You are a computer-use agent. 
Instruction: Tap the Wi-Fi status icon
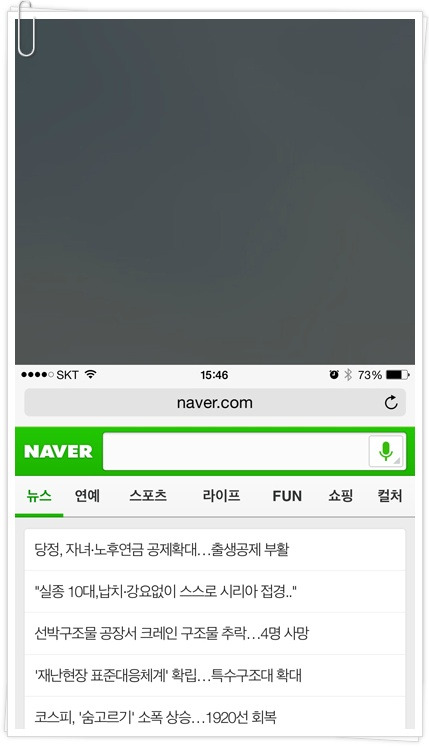coord(90,374)
